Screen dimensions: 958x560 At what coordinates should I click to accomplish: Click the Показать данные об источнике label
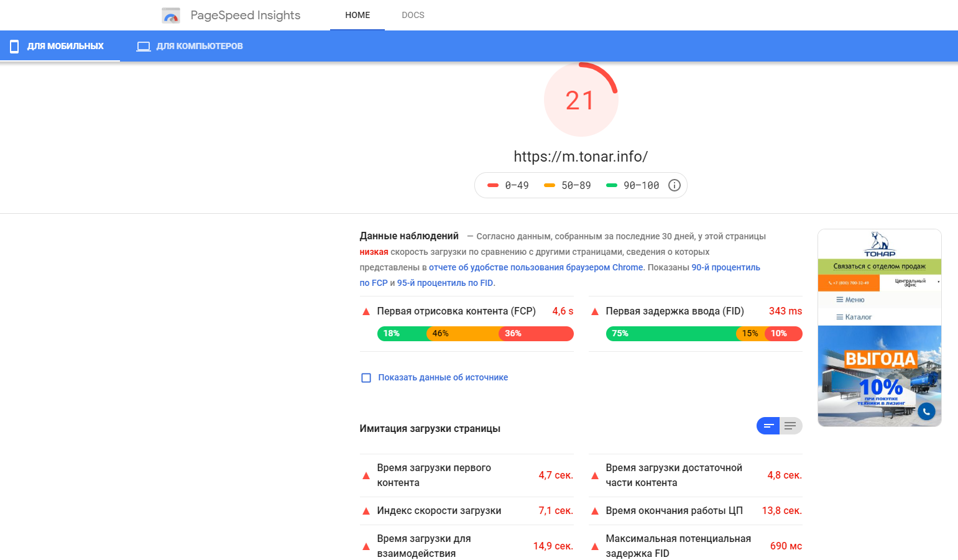point(443,377)
